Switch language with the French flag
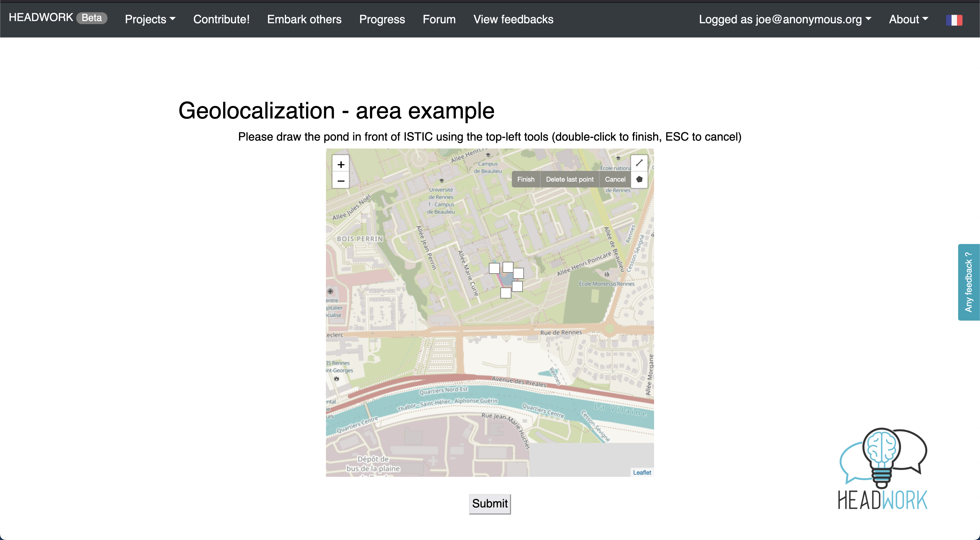This screenshot has width=980, height=540. point(954,20)
